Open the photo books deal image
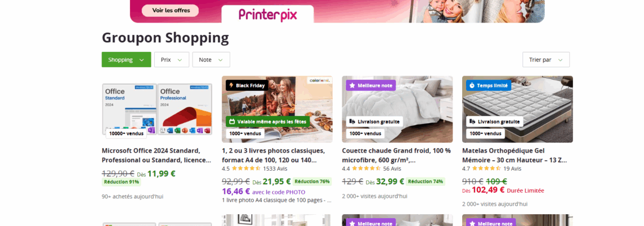Screen dimensions: 644x226 pyautogui.click(x=277, y=109)
